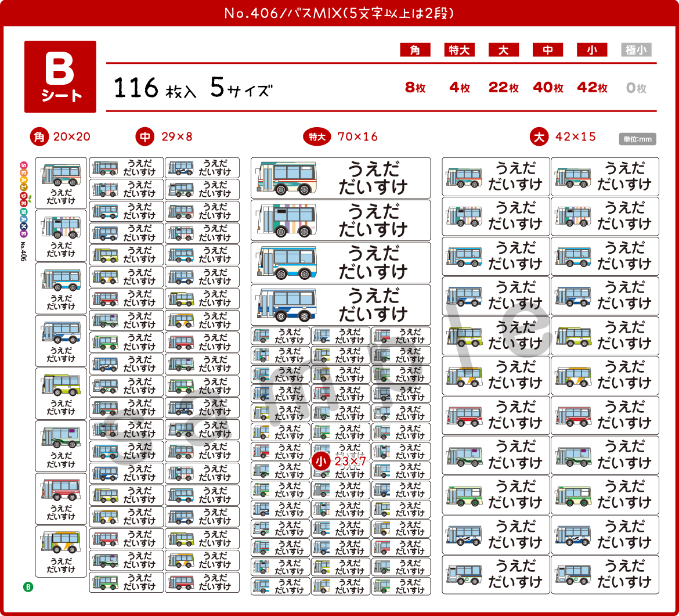
Task: Select the square sticker with teal-and-red bus
Action: pos(61,183)
